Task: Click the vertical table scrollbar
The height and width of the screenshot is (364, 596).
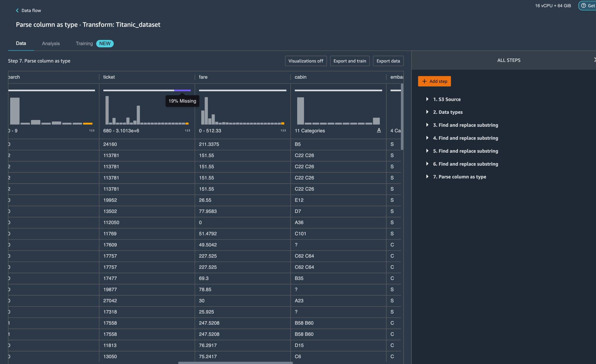Action: pos(402,117)
